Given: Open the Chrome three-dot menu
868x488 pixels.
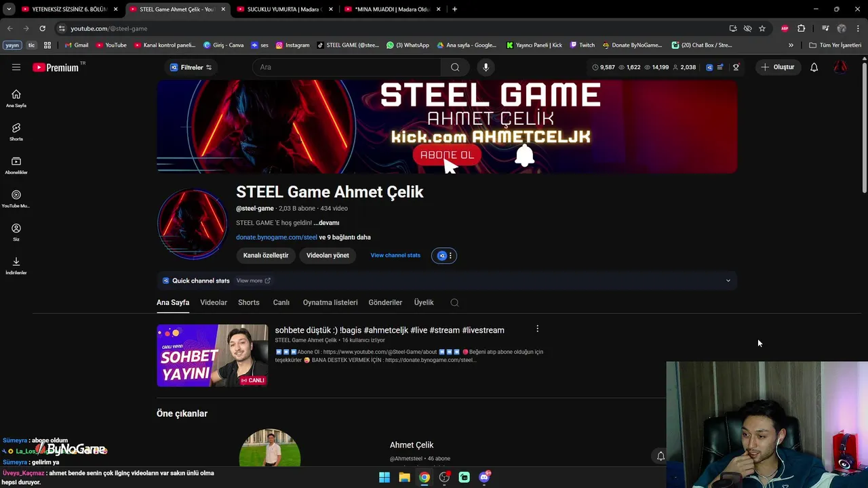Looking at the screenshot, I should pyautogui.click(x=859, y=28).
